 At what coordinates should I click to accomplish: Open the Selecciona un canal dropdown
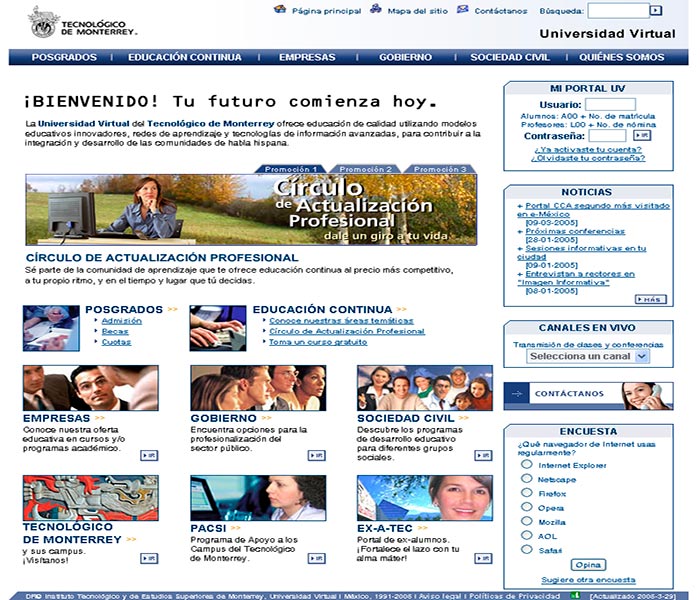[588, 356]
